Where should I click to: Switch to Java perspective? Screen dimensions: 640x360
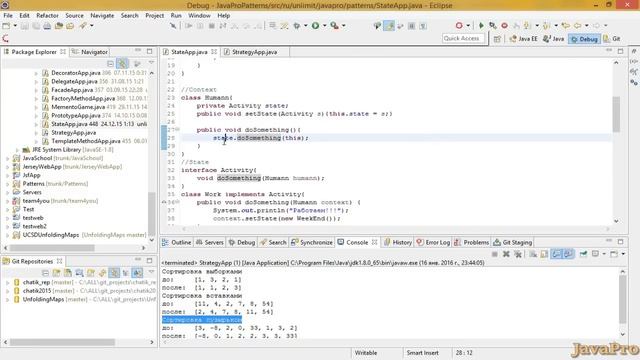tap(553, 39)
